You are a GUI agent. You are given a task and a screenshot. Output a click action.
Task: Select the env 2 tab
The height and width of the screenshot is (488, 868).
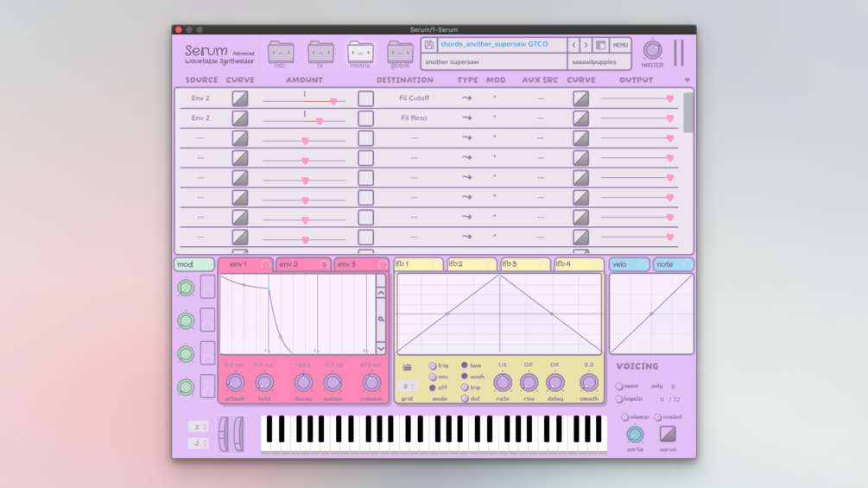303,264
